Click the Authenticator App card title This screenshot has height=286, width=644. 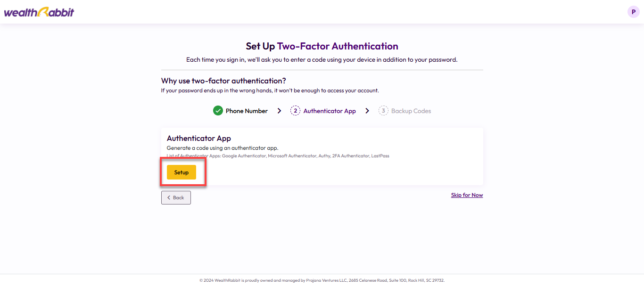click(199, 139)
